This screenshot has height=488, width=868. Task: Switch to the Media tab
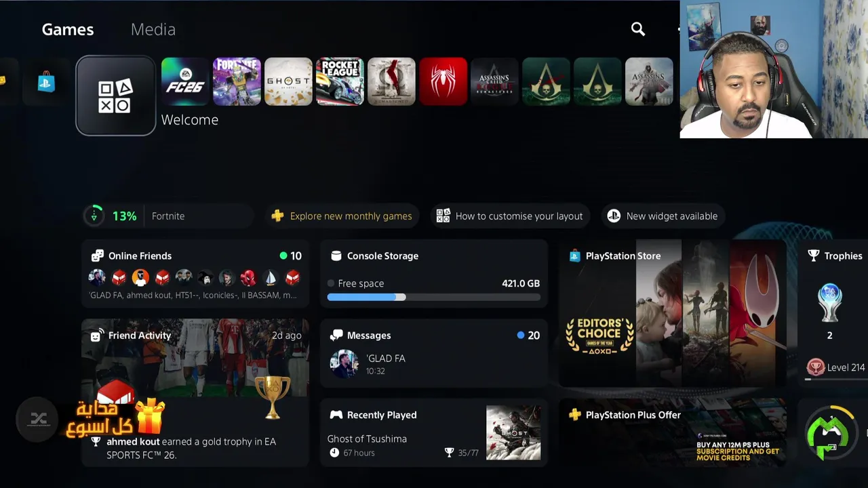pos(153,29)
